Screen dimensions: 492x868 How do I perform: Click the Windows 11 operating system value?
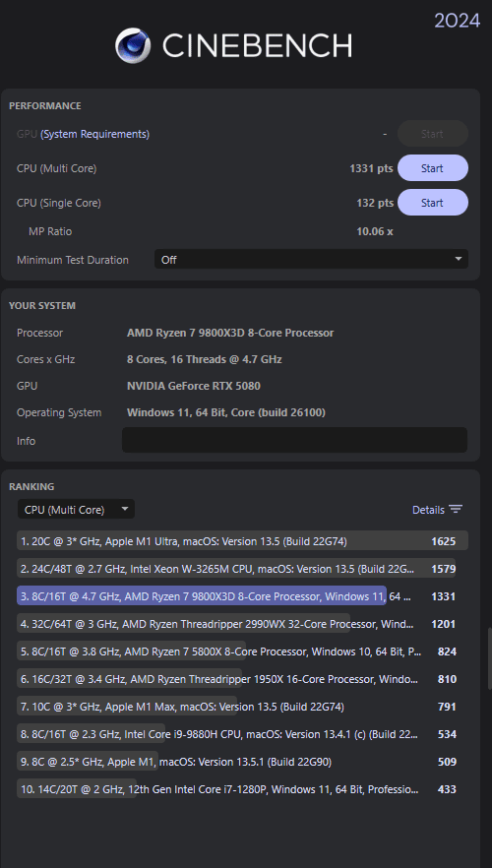(225, 412)
